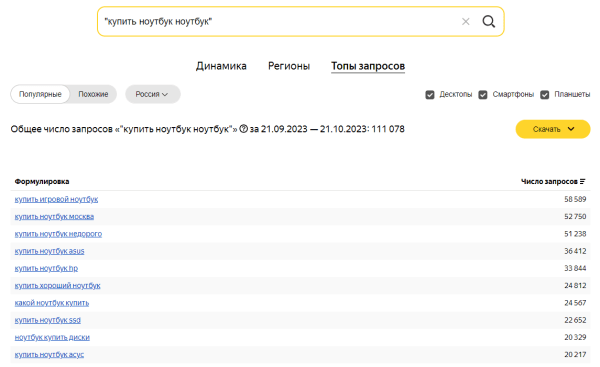Open the Динамика tab

[x=221, y=66]
